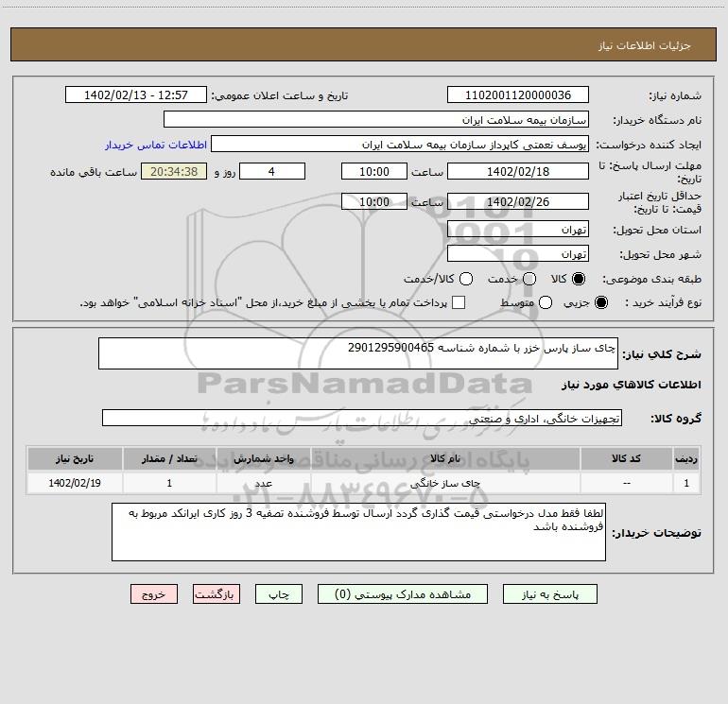Viewport: 728px width, 704px height.
Task: Click the بازگشت back button
Action: coord(217,594)
